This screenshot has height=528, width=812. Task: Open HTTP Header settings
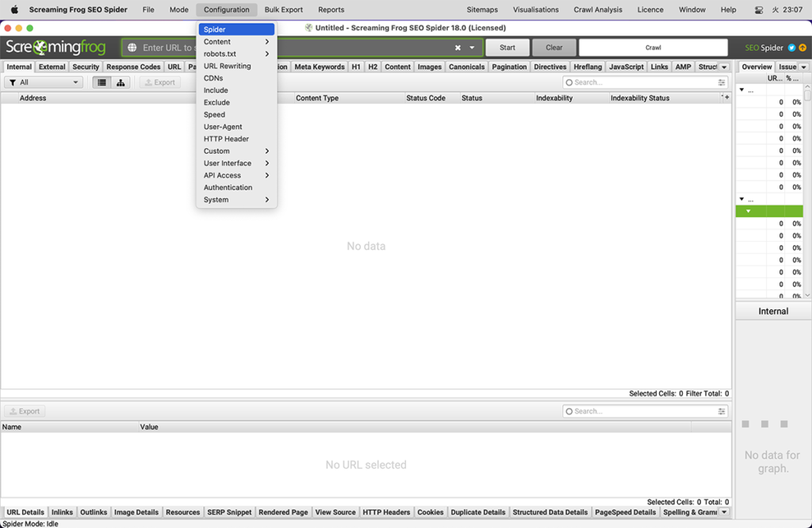coord(236,139)
